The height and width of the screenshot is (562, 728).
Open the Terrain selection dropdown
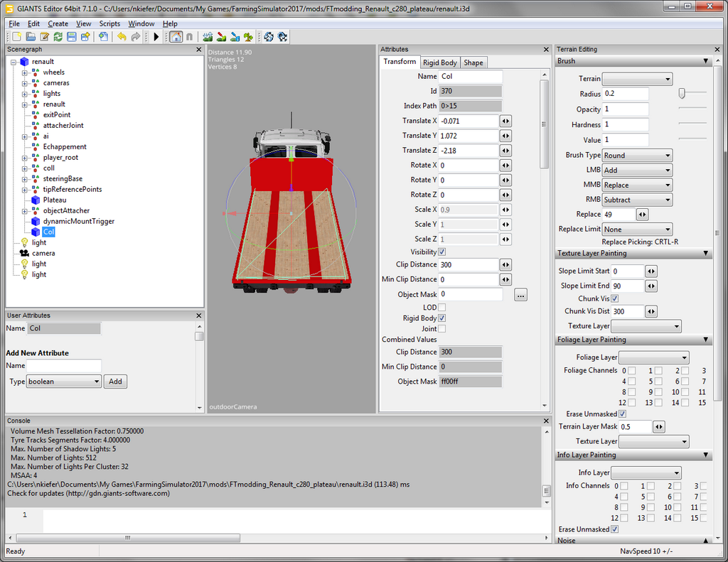pos(638,79)
